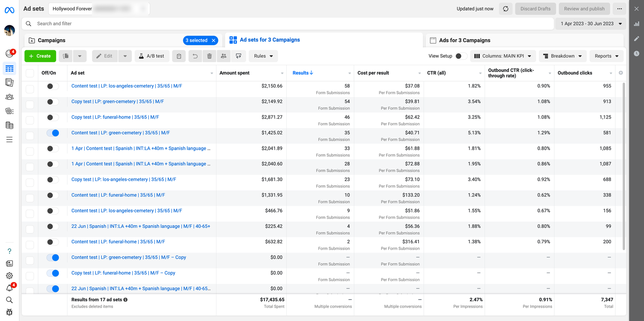
Task: Open the All tools hamburger menu
Action: (x=9, y=139)
